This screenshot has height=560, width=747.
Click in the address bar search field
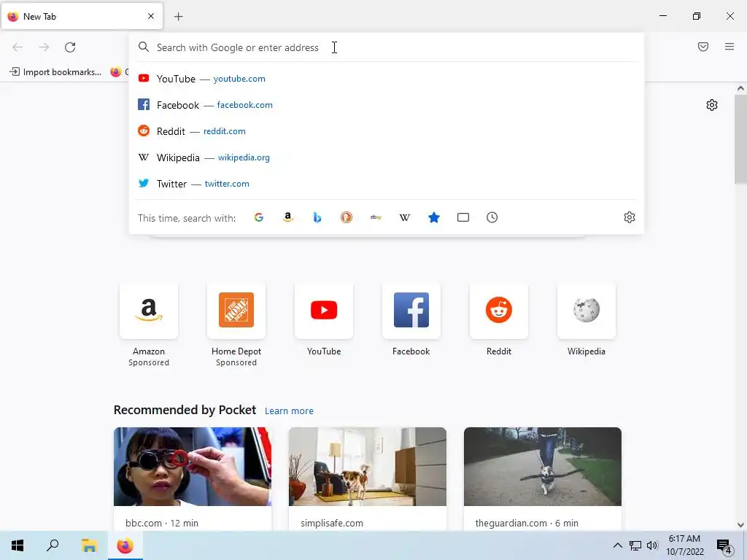click(387, 47)
